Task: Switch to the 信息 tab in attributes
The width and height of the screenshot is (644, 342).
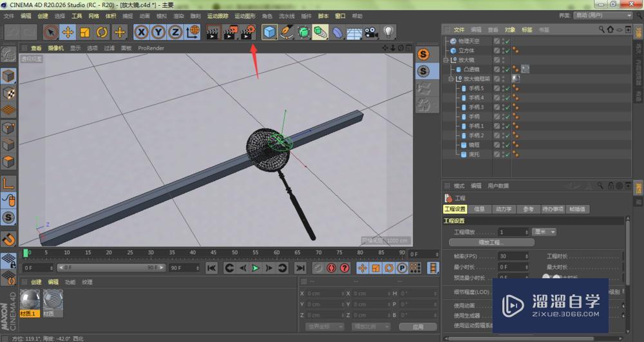Action: click(x=479, y=209)
